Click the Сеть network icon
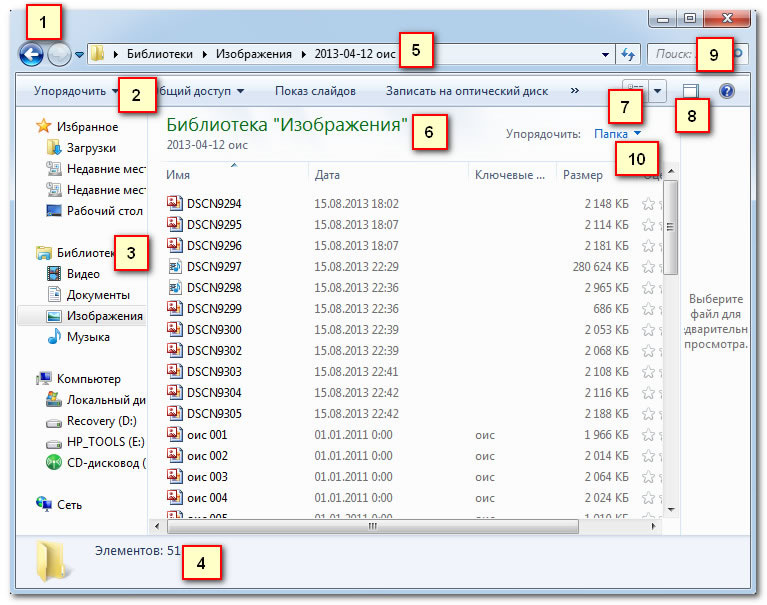767x605 pixels. tap(45, 505)
